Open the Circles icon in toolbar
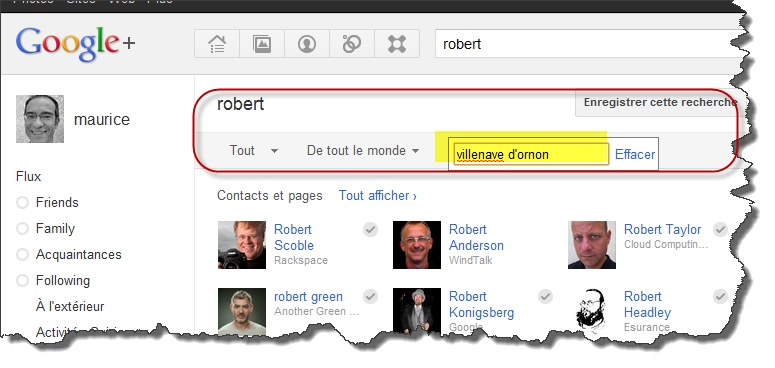 click(x=352, y=44)
